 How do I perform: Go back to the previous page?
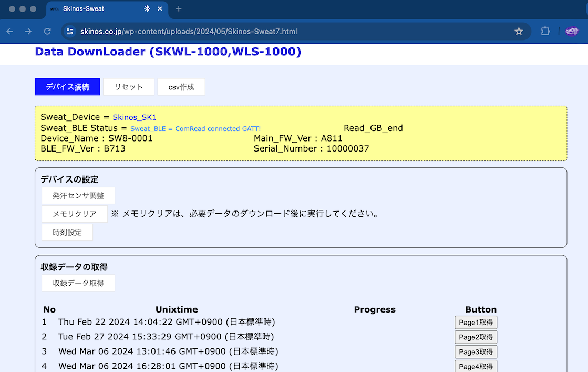coord(10,32)
